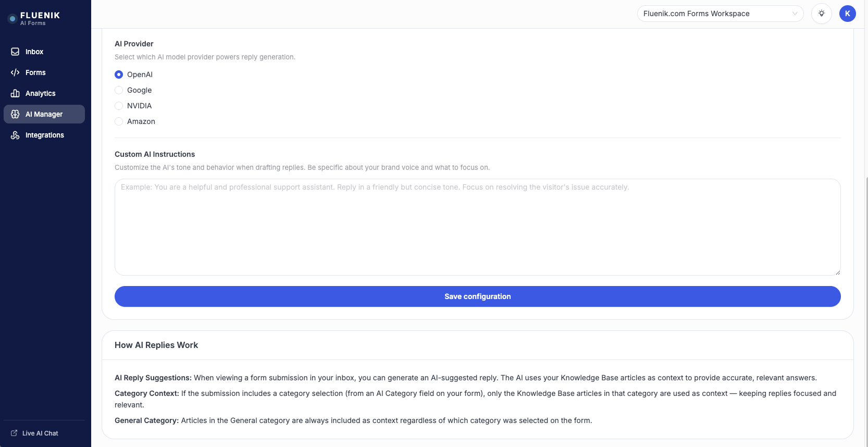The image size is (868, 447).
Task: Choose NVIDIA as the AI provider
Action: [118, 106]
